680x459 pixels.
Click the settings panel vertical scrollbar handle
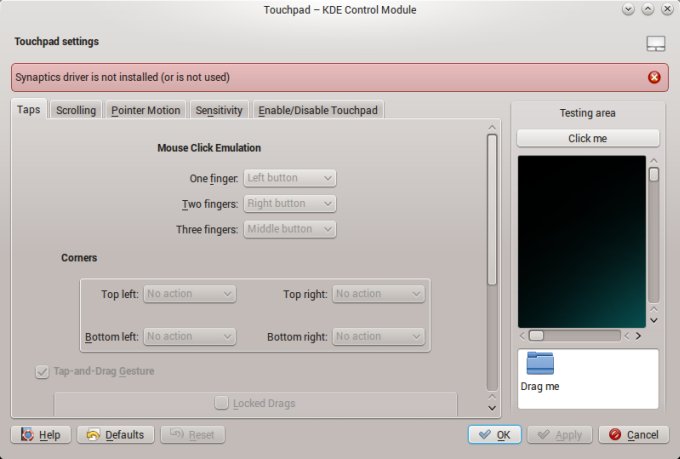[x=492, y=210]
